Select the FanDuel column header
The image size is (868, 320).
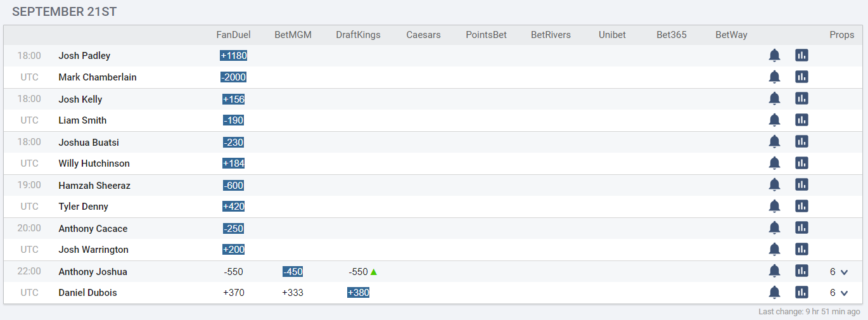[234, 35]
